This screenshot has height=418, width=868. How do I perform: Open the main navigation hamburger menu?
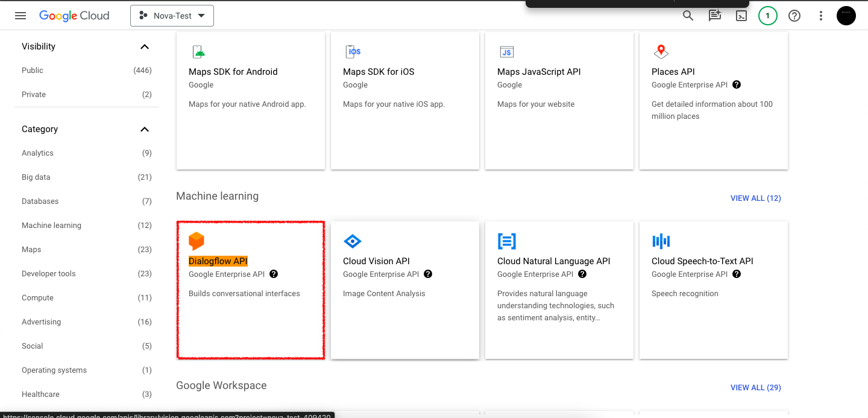coord(20,16)
